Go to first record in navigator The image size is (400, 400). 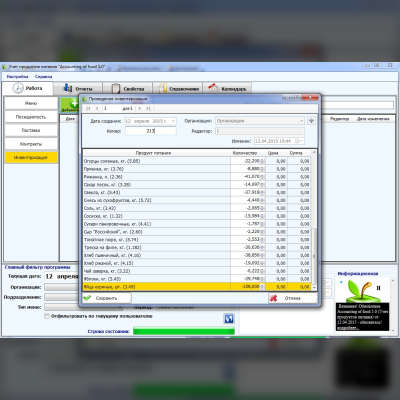click(88, 108)
